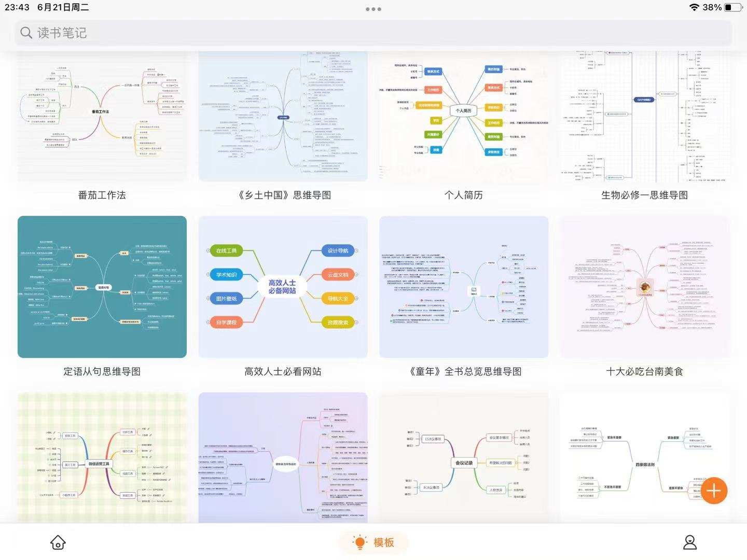Screen dimensions: 747x560
Task: Tap the Wi-Fi status icon
Action: tap(694, 7)
